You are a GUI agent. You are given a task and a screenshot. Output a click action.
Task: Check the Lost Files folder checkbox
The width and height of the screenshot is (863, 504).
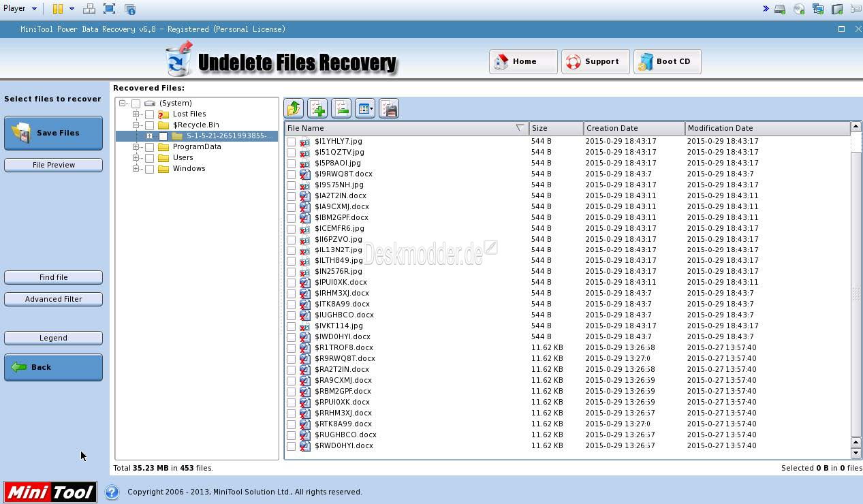150,114
